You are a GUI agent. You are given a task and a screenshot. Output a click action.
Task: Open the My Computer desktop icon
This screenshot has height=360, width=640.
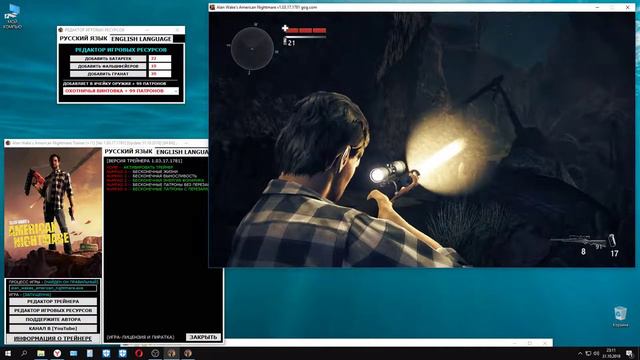pos(13,17)
